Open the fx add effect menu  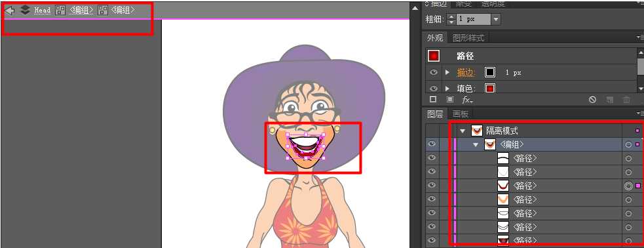pyautogui.click(x=467, y=100)
